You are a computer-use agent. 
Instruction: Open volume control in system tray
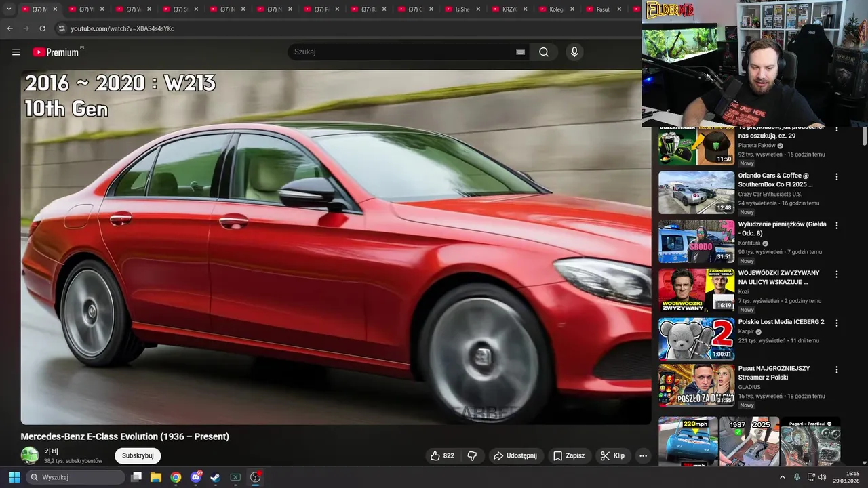click(x=822, y=477)
